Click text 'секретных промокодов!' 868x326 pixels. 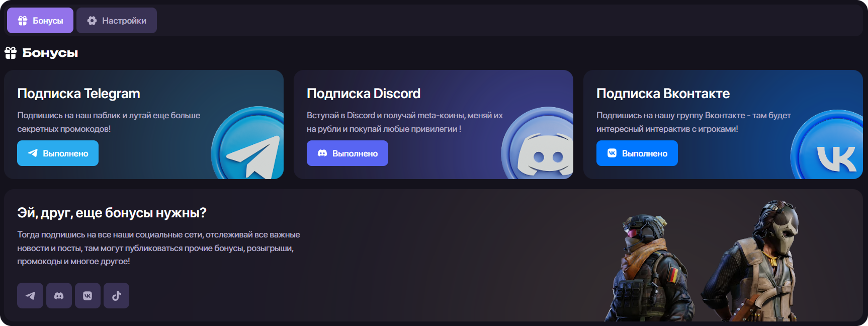pyautogui.click(x=64, y=129)
